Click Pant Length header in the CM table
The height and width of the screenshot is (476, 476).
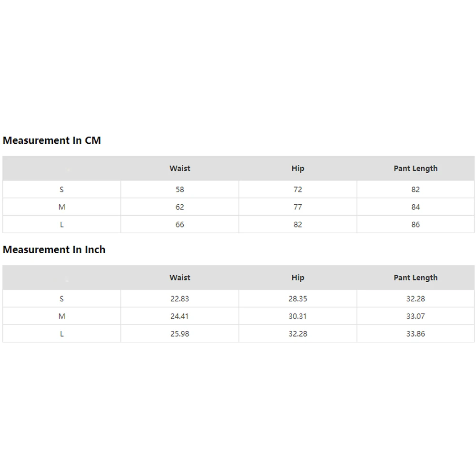coord(415,169)
